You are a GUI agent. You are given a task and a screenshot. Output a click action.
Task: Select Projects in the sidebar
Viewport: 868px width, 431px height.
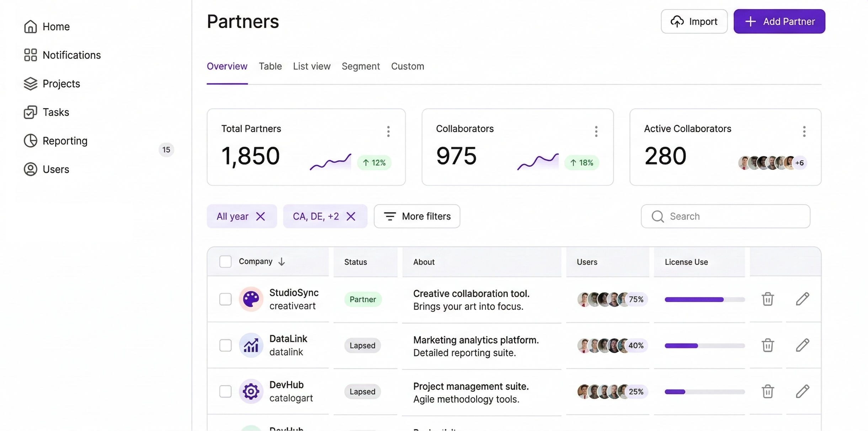pos(61,84)
